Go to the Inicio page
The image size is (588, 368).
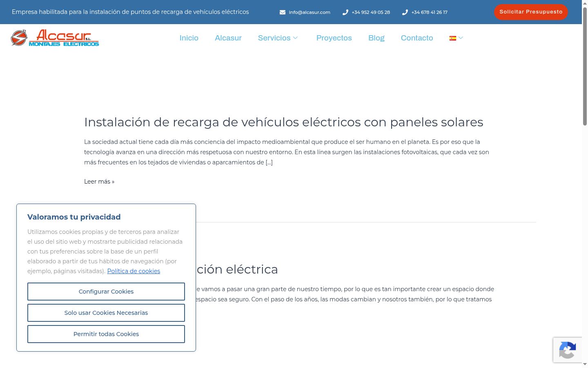pos(189,38)
